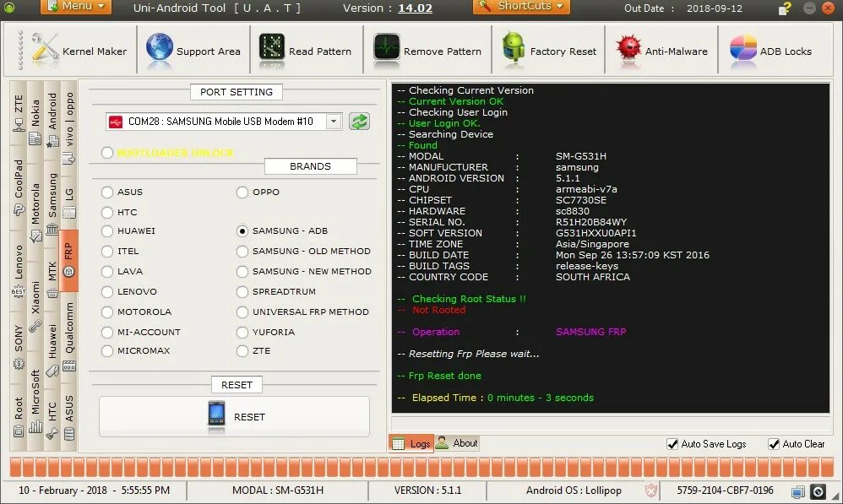Open the ASUS side tab
The image size is (843, 504).
[69, 417]
